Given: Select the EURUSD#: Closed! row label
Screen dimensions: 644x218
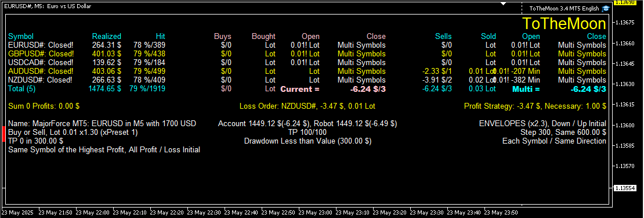Looking at the screenshot, I should click(41, 45).
